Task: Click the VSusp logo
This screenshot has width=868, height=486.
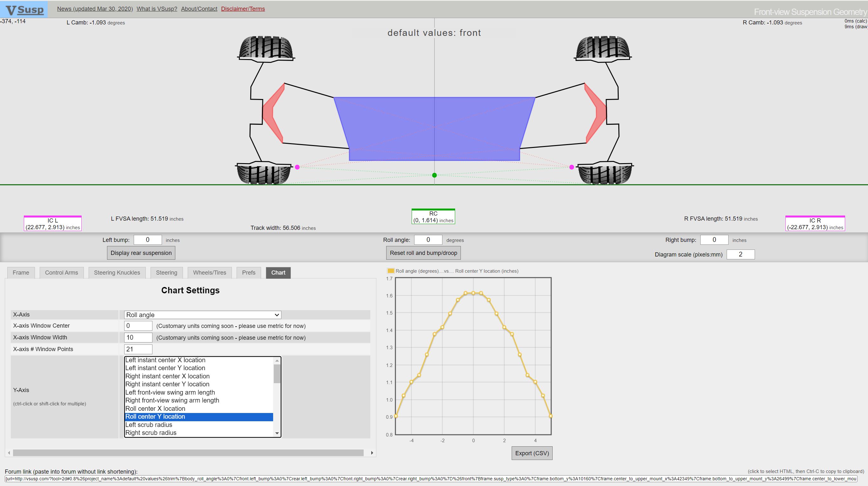Action: 24,10
